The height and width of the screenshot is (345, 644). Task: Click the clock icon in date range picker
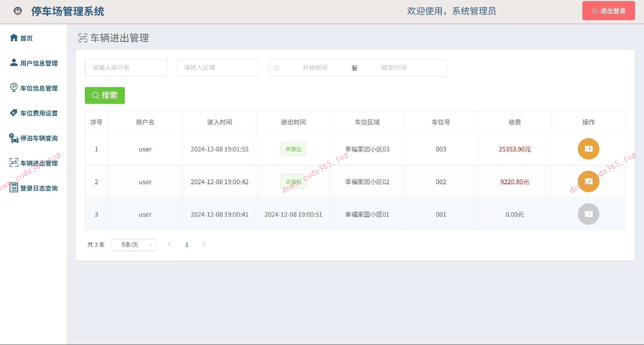pyautogui.click(x=277, y=68)
